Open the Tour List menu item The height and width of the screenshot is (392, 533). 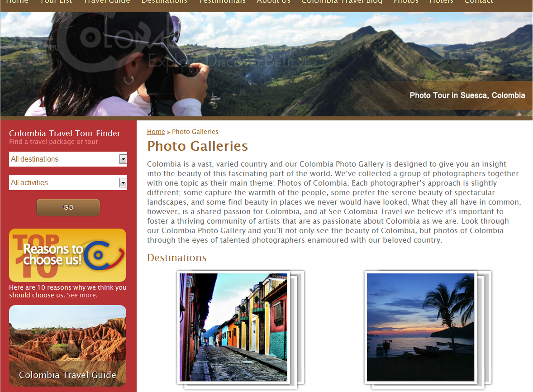[56, 2]
